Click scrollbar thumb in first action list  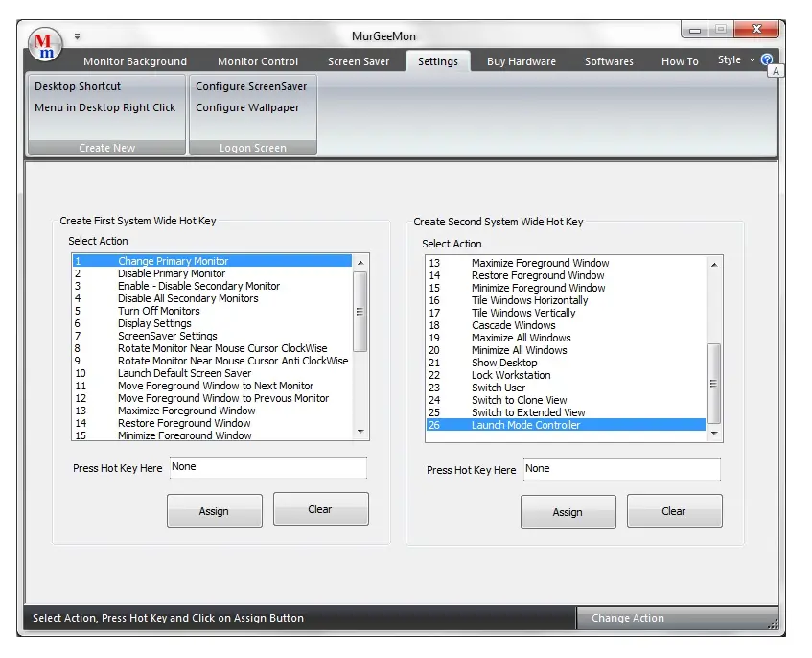click(360, 312)
